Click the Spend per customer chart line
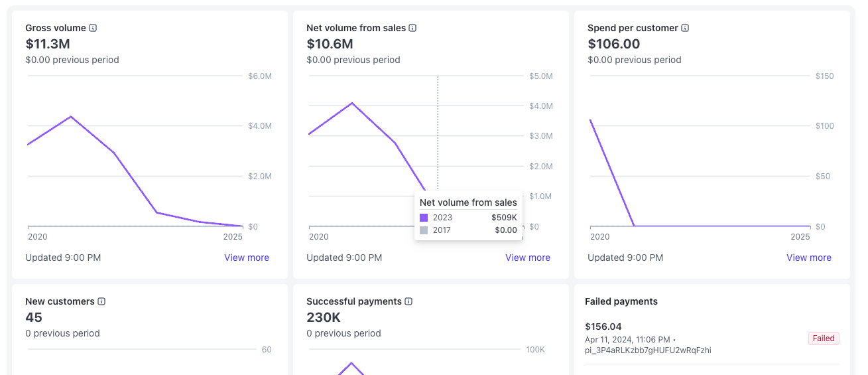 click(612, 173)
